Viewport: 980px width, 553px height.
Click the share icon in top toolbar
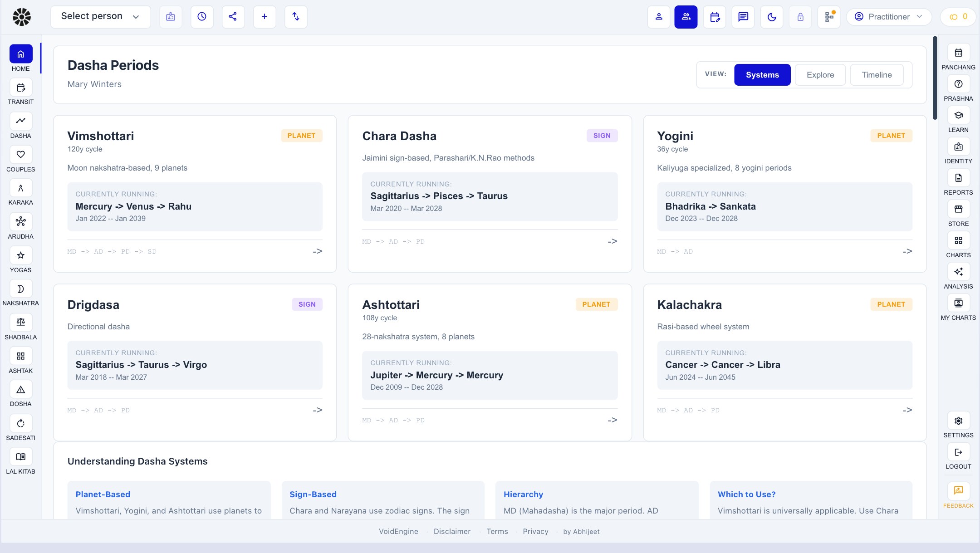(233, 17)
